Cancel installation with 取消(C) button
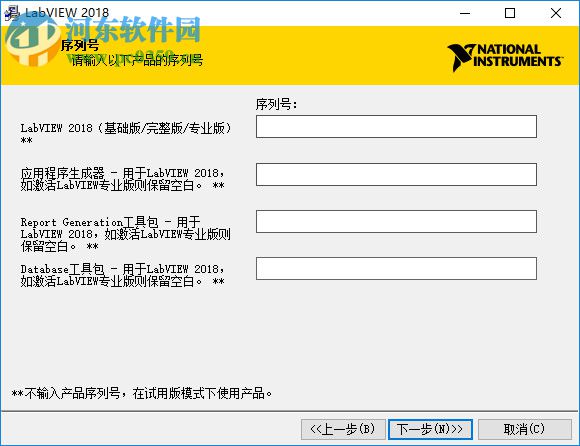The height and width of the screenshot is (446, 580). coord(525,429)
